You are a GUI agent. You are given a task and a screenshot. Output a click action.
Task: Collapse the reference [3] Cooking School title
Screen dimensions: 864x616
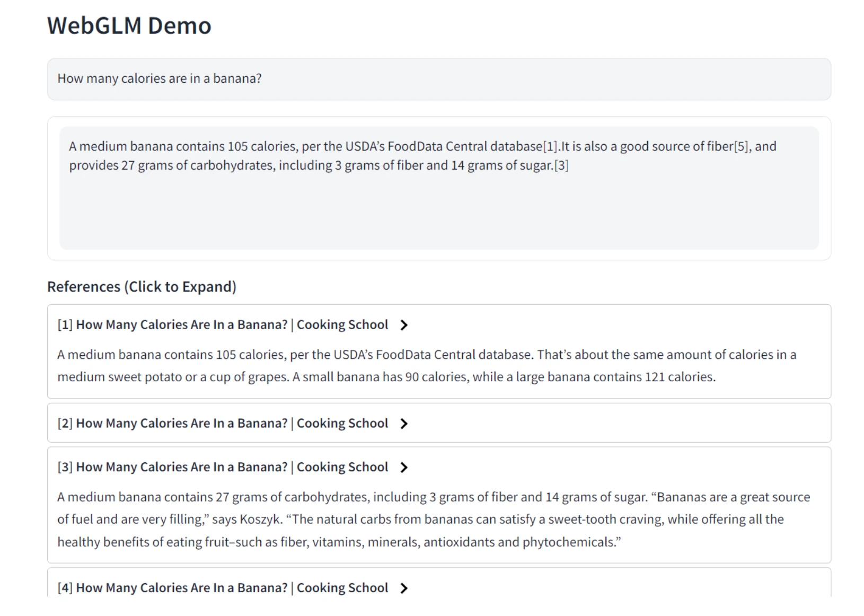pyautogui.click(x=223, y=467)
